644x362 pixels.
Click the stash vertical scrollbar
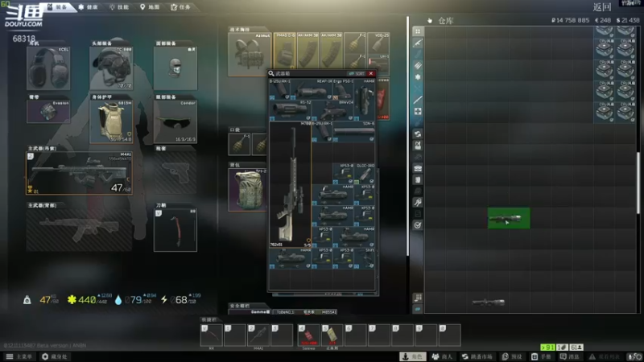pos(638,183)
